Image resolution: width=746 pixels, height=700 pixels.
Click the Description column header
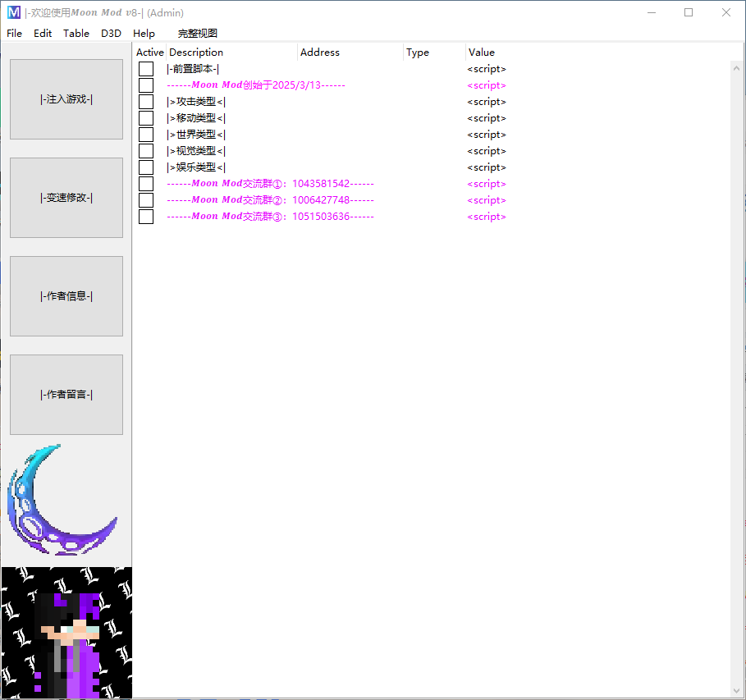[195, 52]
